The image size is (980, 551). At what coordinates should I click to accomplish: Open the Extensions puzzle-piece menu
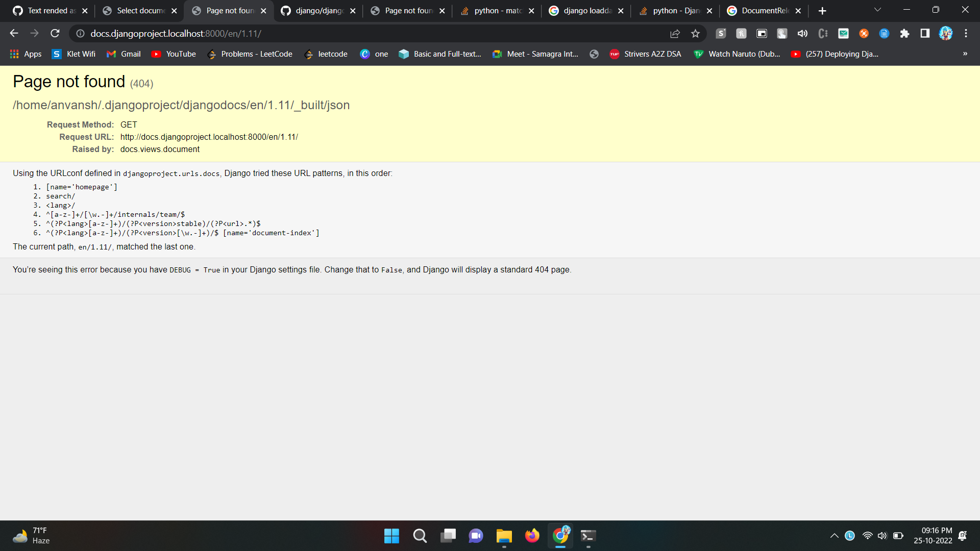pos(904,34)
